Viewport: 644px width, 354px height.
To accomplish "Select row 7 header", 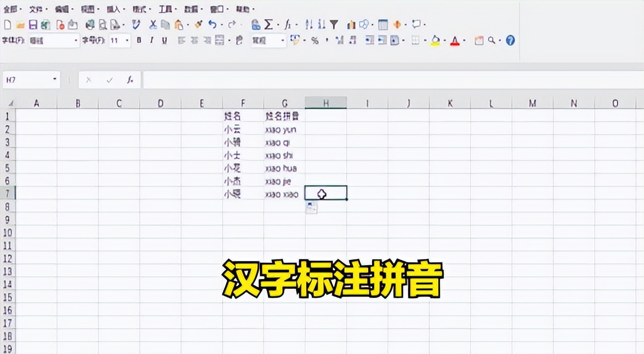I will coord(8,193).
